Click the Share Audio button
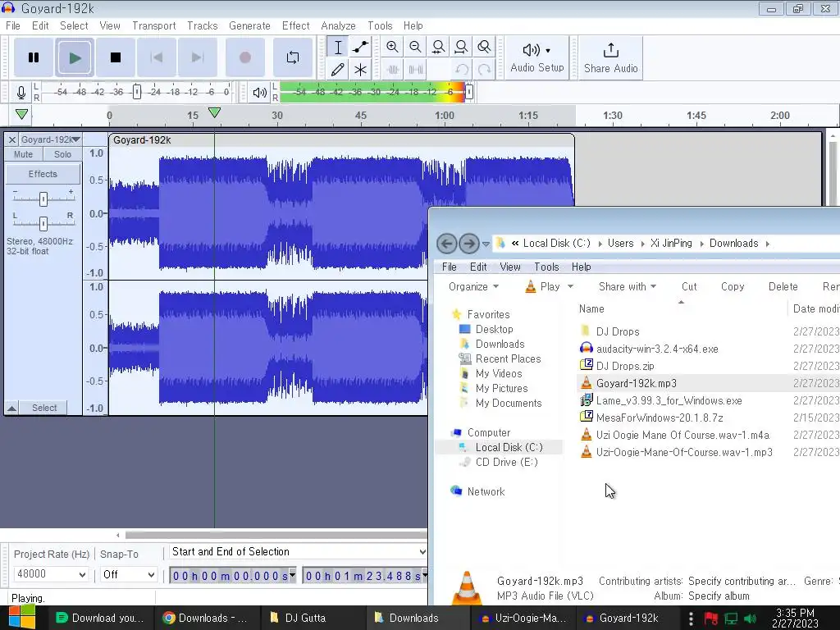 [x=610, y=57]
